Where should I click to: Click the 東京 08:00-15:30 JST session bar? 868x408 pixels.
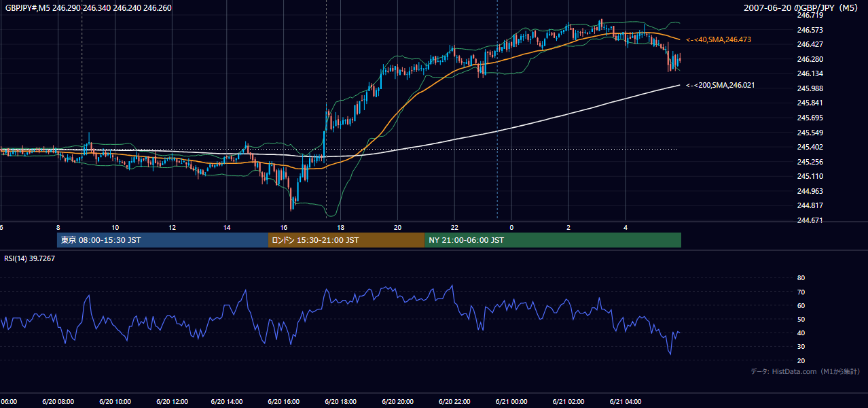(x=163, y=240)
